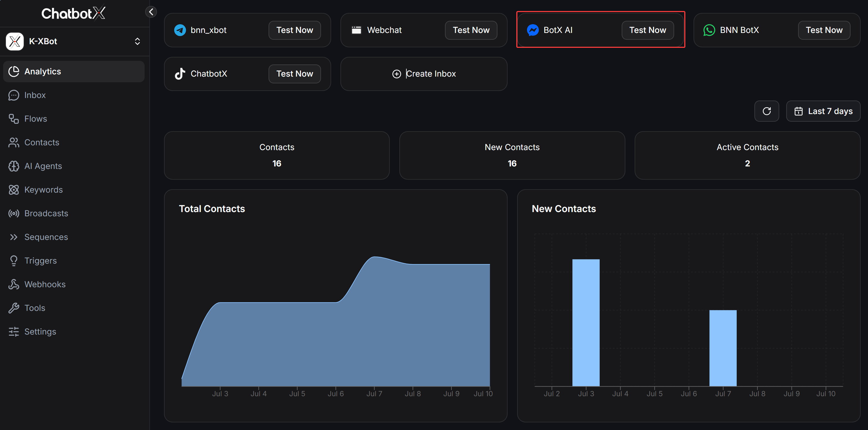Click the K-XBot workspace avatar
This screenshot has width=868, height=430.
14,41
